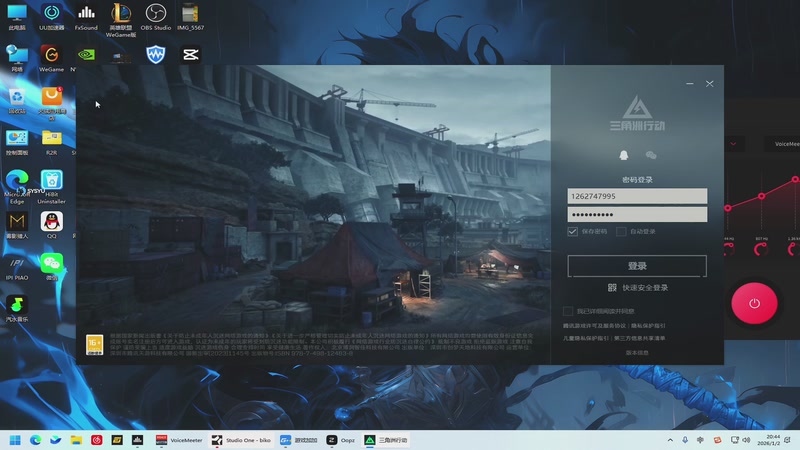This screenshot has width=800, height=450.
Task: Click the leftmost FxSound EQ curve point
Action: pos(728,208)
